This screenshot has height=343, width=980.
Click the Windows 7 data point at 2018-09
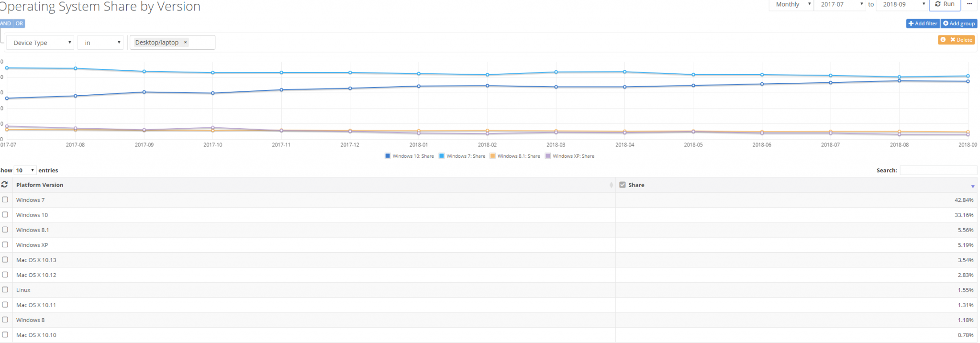point(968,76)
